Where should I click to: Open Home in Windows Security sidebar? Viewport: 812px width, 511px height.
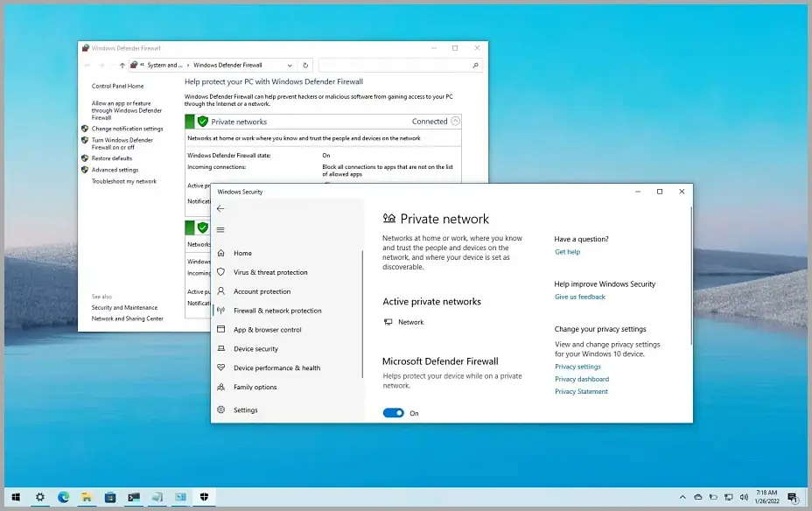click(x=242, y=253)
